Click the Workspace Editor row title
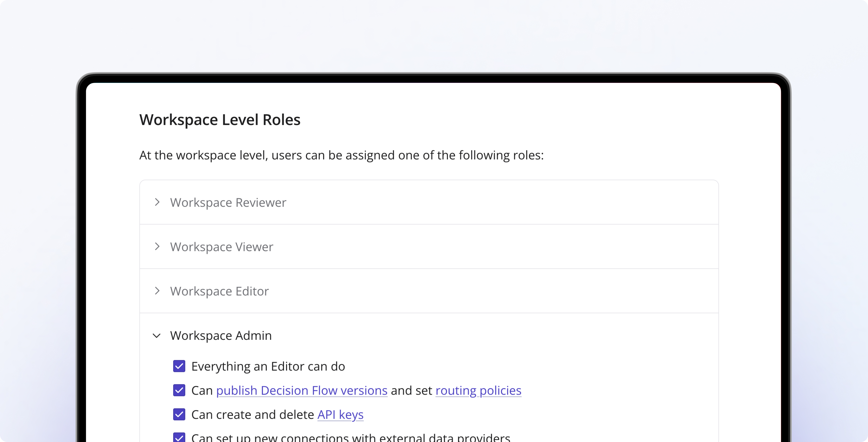Image resolution: width=868 pixels, height=442 pixels. click(x=219, y=291)
